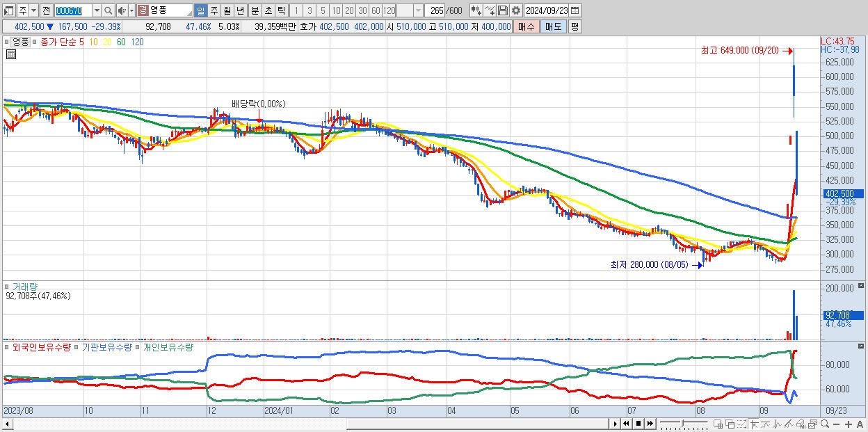The image size is (868, 432).
Task: Toggle the 거래량 volume indicator checkbox
Action: coord(7,286)
